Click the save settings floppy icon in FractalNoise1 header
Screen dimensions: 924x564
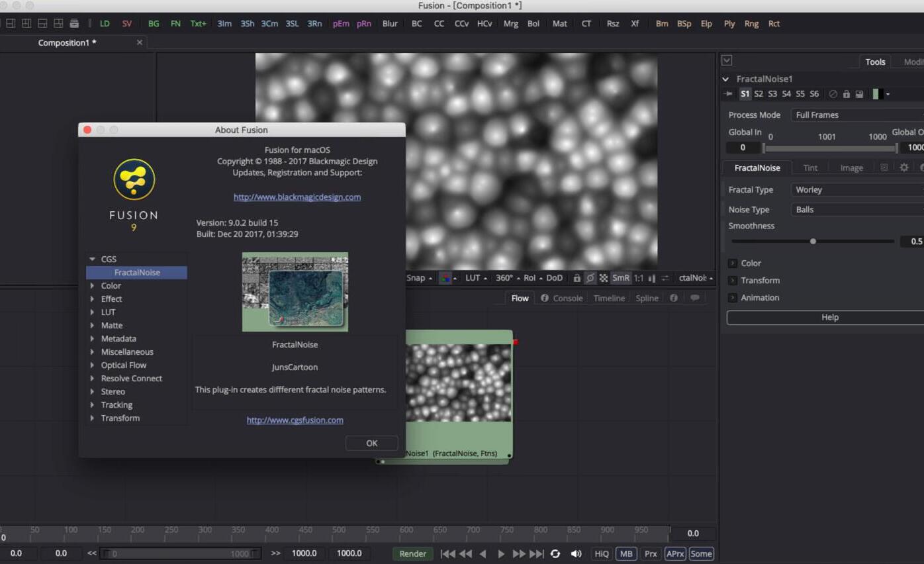pyautogui.click(x=859, y=94)
